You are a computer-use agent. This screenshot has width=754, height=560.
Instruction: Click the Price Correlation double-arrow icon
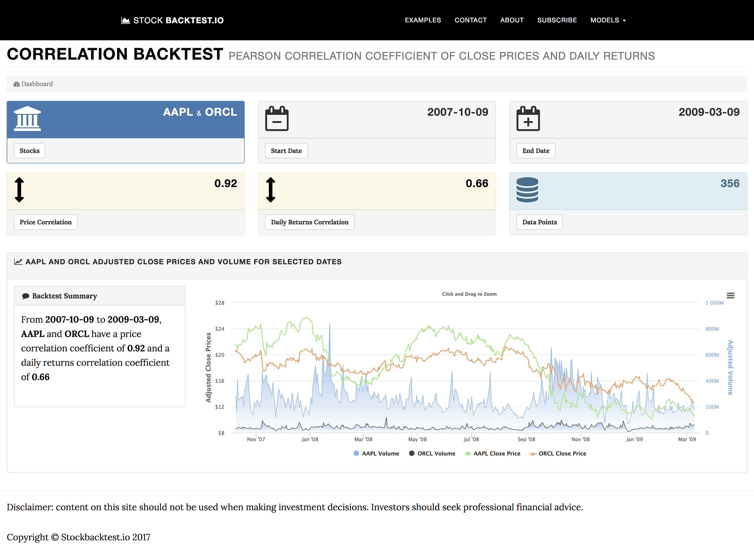(x=19, y=190)
